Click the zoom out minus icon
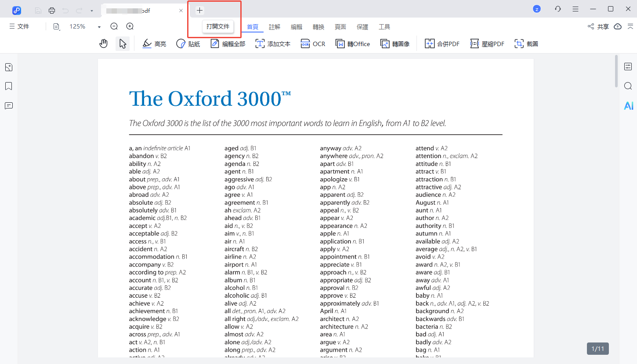The image size is (637, 364). (x=114, y=26)
